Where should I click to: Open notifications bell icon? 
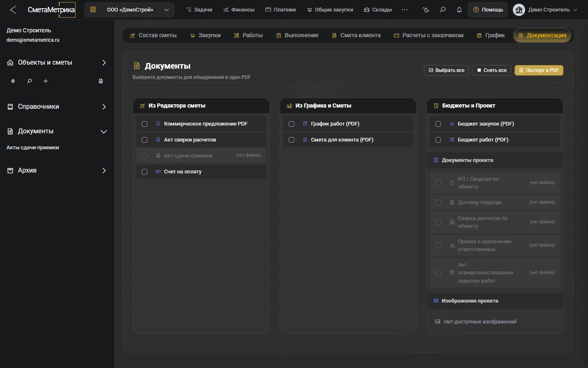click(x=459, y=10)
